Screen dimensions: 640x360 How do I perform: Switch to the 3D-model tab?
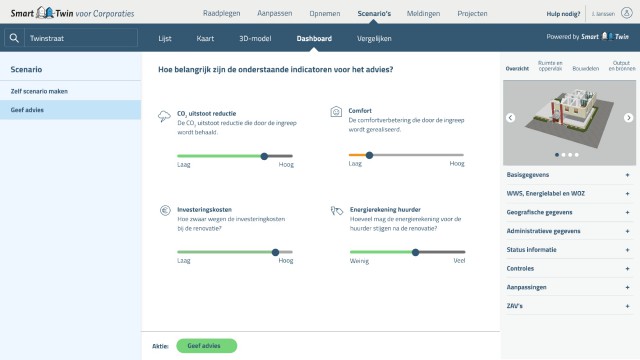point(255,38)
